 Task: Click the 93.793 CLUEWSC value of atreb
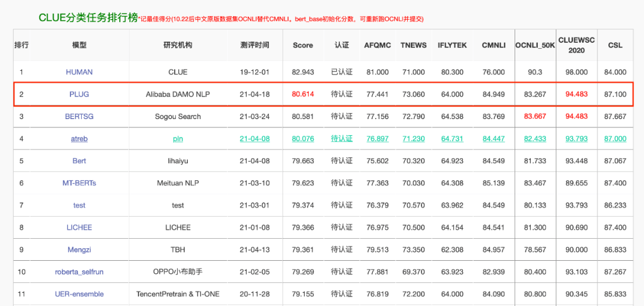tap(576, 139)
